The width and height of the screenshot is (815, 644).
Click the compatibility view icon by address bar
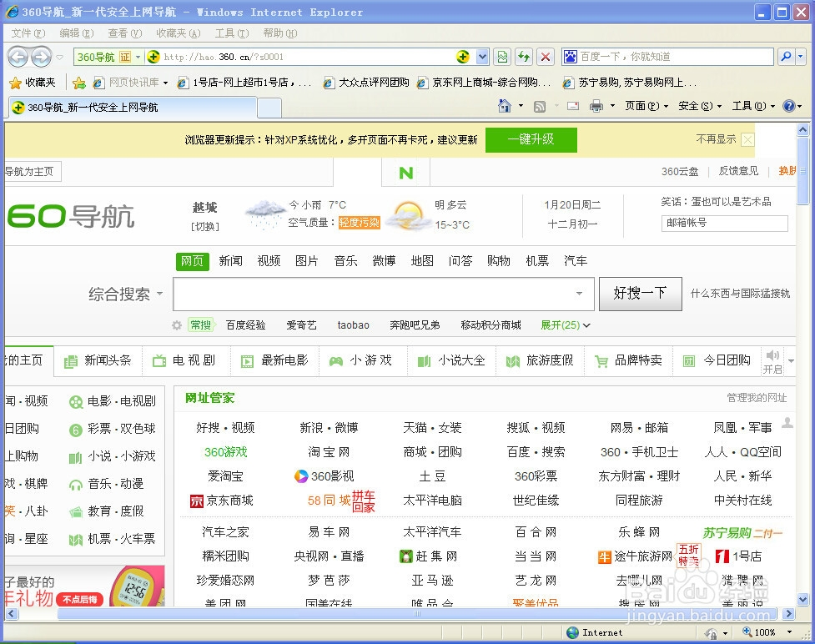point(503,57)
